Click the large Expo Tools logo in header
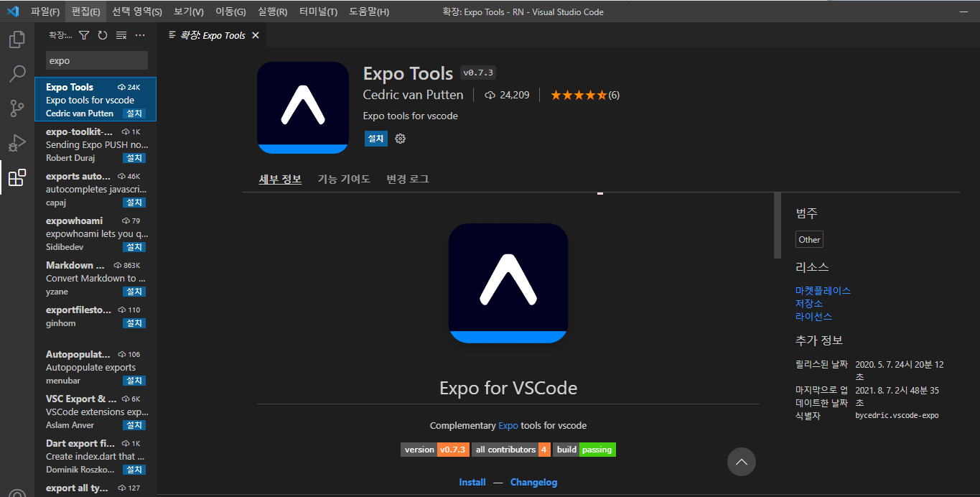This screenshot has height=497, width=980. click(303, 108)
